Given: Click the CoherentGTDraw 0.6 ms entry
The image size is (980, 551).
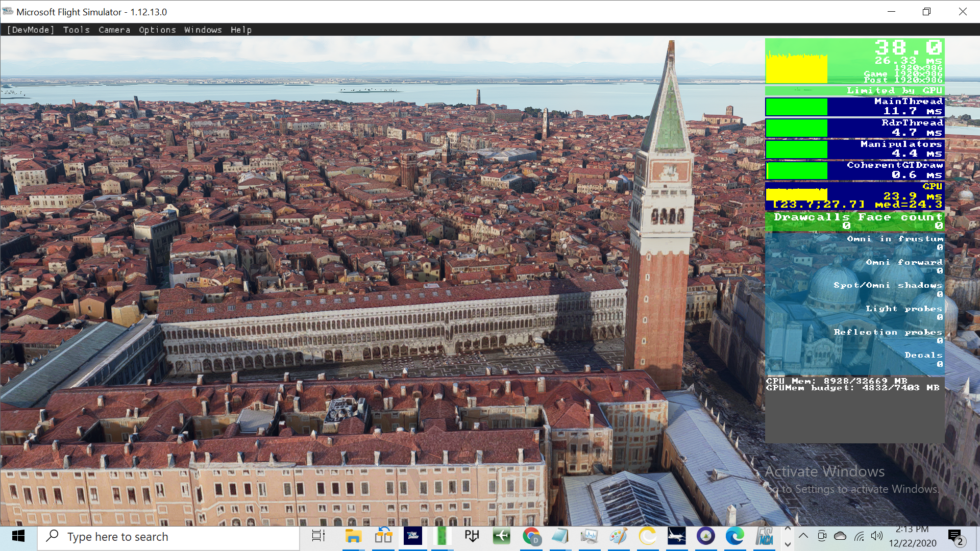Looking at the screenshot, I should click(x=855, y=170).
